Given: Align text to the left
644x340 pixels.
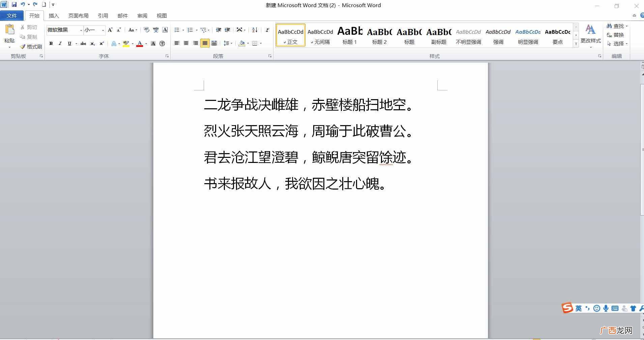Looking at the screenshot, I should click(177, 43).
